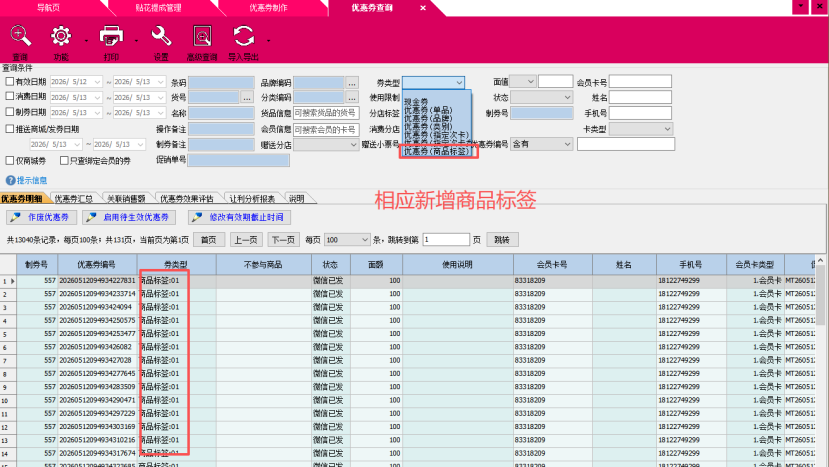Screen dimensions: 829x467
Task: Click the 上一页 previous-page button
Action: pos(246,240)
